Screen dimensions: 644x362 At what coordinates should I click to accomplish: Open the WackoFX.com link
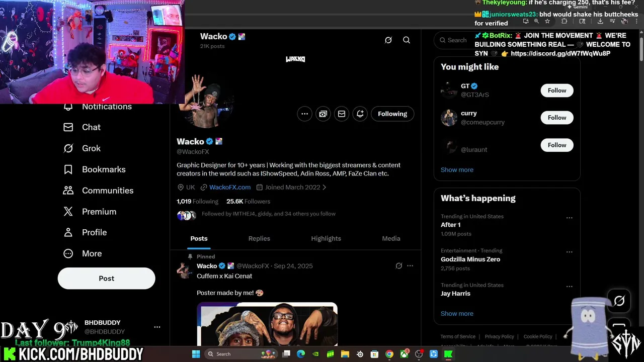coord(230,187)
